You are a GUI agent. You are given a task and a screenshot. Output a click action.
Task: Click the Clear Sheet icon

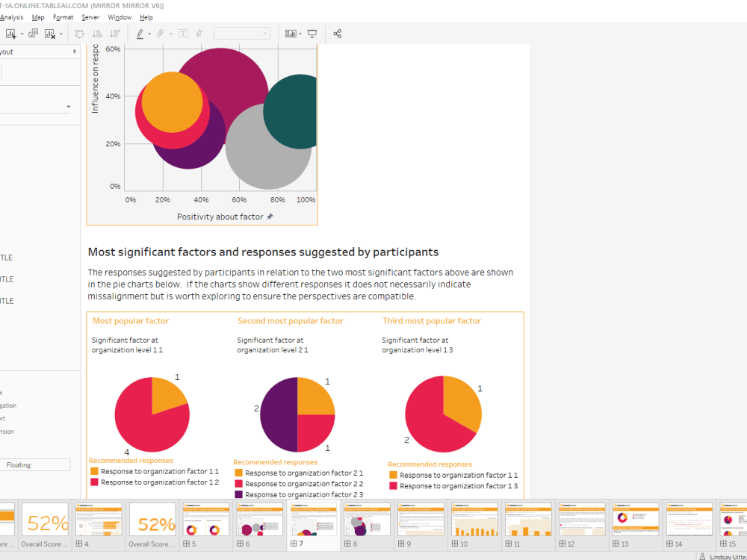[50, 34]
